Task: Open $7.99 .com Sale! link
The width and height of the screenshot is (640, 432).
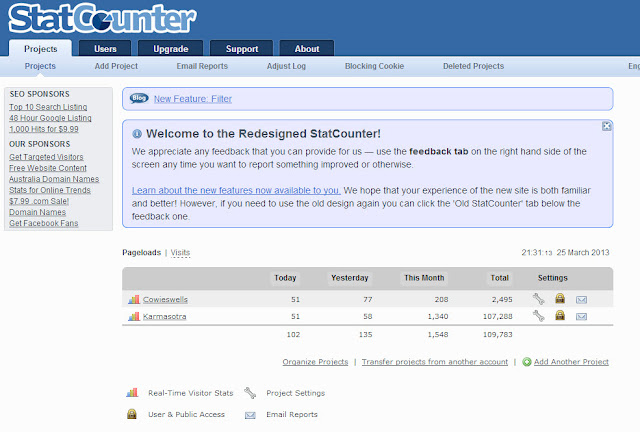Action: click(x=39, y=201)
